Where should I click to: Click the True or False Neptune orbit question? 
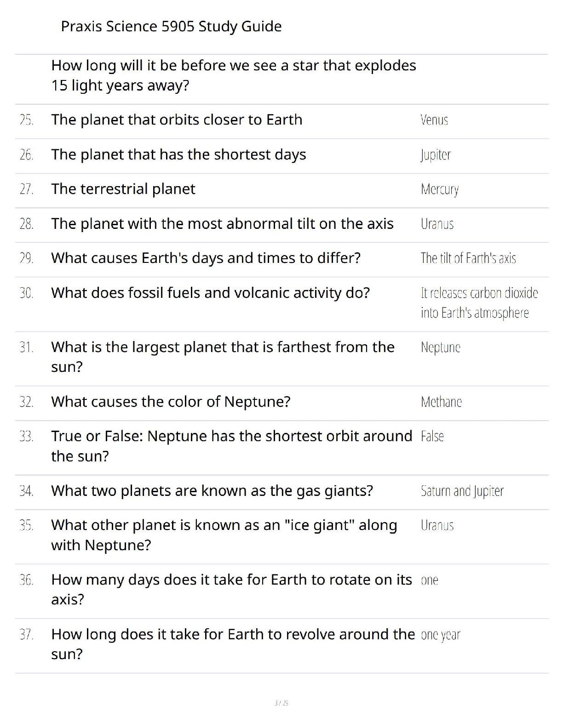click(231, 446)
